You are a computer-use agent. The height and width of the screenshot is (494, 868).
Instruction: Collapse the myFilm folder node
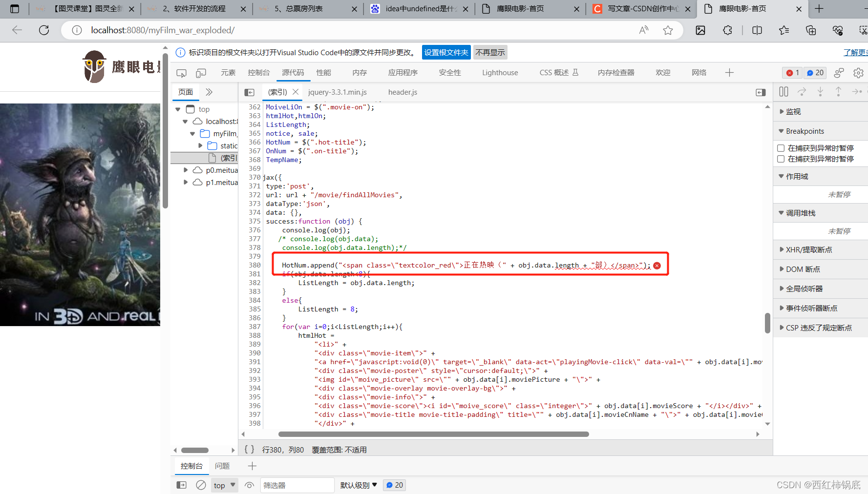(192, 134)
